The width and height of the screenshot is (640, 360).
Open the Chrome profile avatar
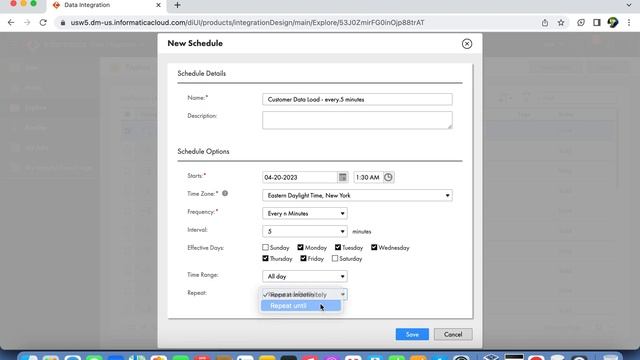click(613, 22)
